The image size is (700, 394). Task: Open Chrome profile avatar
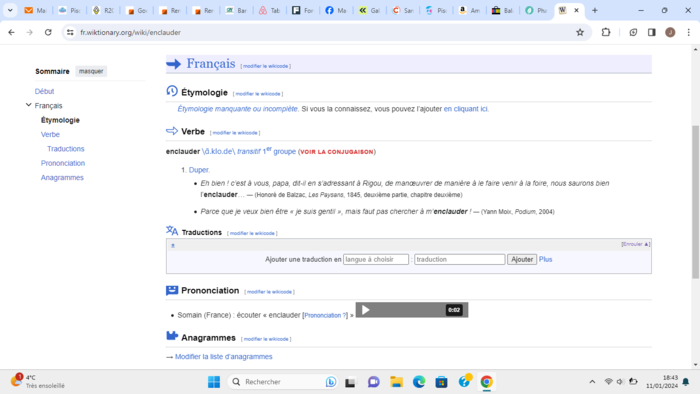click(670, 32)
